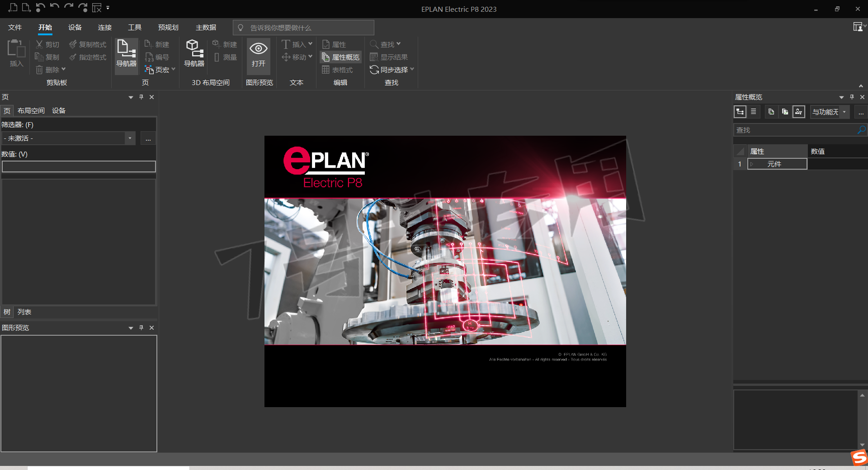Viewport: 868px width, 470px height.
Task: Click the 插入 paste button in clipboard group
Action: pos(16,53)
